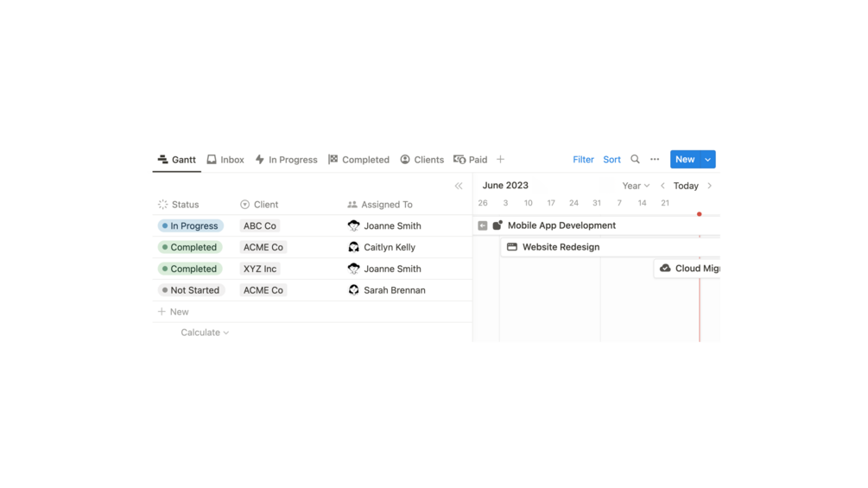Viewport: 868px width, 488px height.
Task: Open the Sort options
Action: [611, 159]
